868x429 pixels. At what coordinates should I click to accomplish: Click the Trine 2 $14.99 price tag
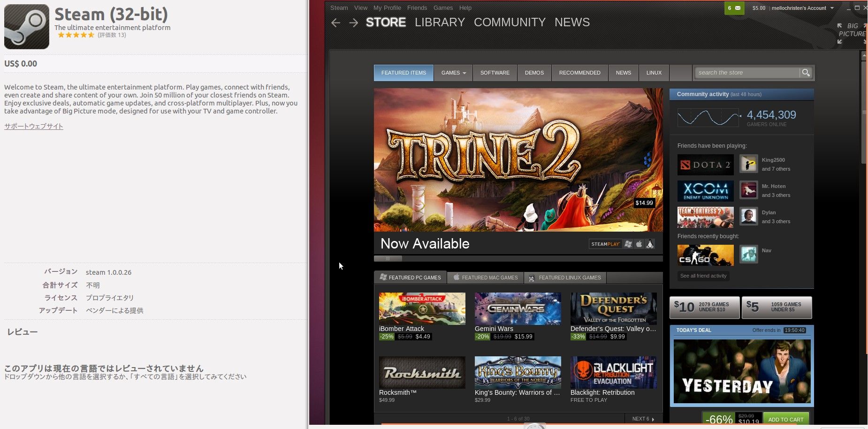pos(644,203)
